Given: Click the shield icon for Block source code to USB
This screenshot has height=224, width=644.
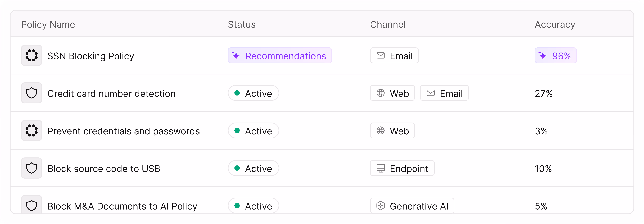Looking at the screenshot, I should [31, 168].
